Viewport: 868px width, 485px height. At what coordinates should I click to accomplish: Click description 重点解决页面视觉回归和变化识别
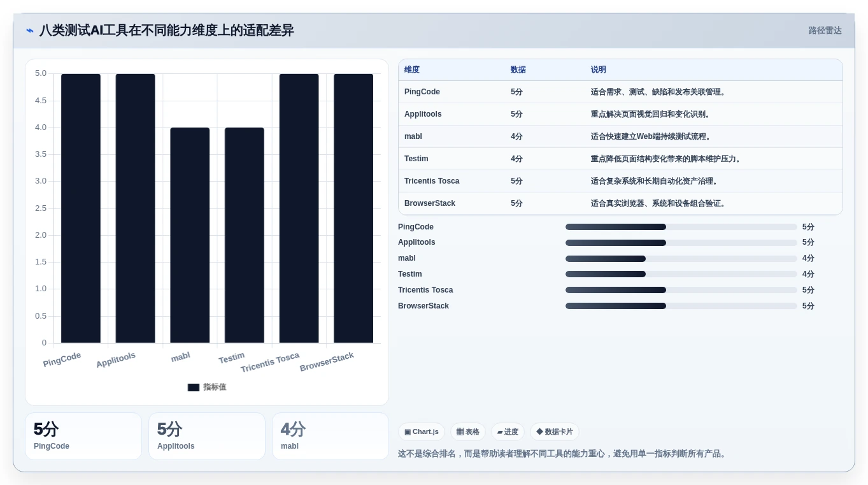click(x=651, y=114)
